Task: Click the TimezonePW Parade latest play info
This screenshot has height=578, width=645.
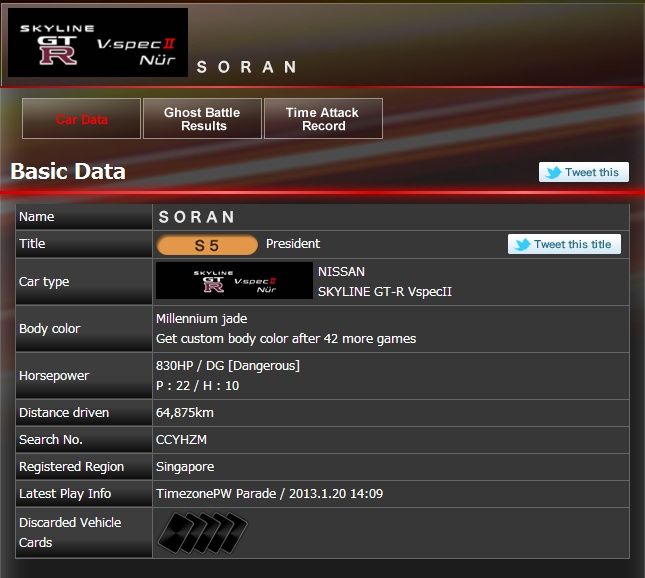Action: click(x=269, y=494)
